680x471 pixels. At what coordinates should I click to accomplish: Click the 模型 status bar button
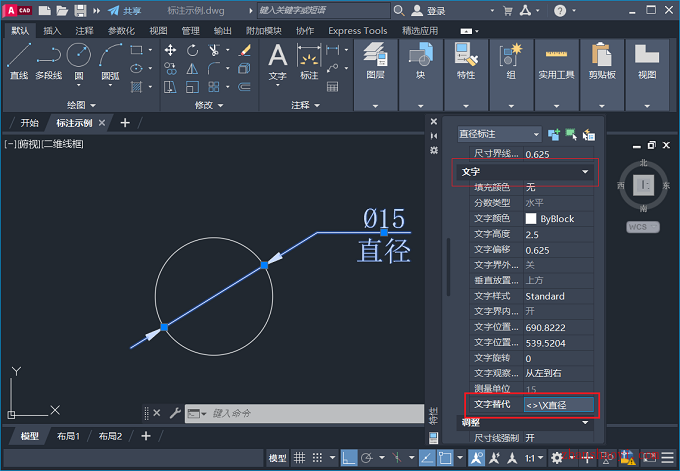coord(278,458)
